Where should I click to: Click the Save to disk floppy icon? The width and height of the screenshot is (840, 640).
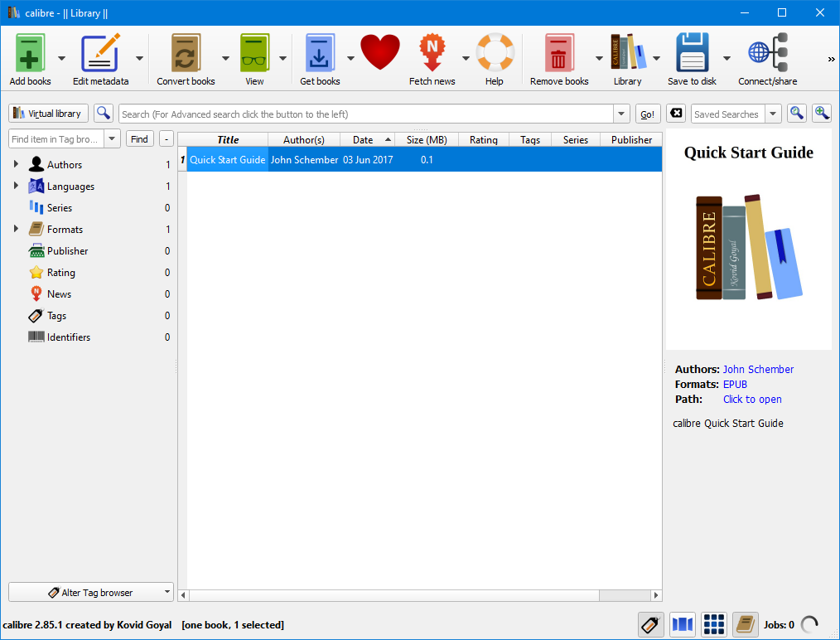pyautogui.click(x=692, y=52)
